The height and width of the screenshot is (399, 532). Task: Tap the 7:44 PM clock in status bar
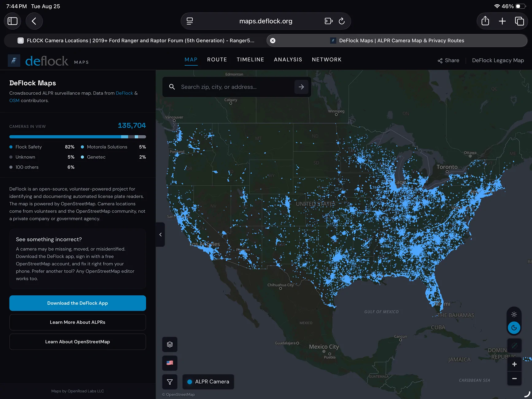click(x=17, y=6)
